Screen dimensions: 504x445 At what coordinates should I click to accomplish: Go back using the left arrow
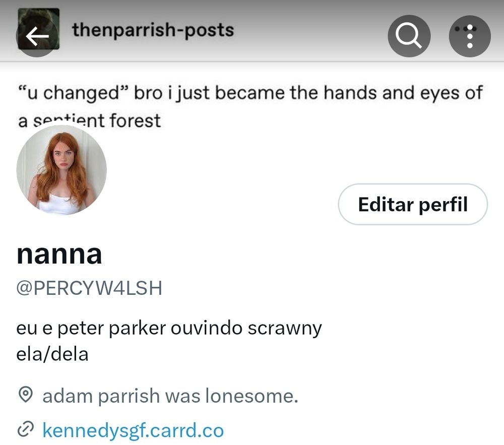[x=37, y=36]
